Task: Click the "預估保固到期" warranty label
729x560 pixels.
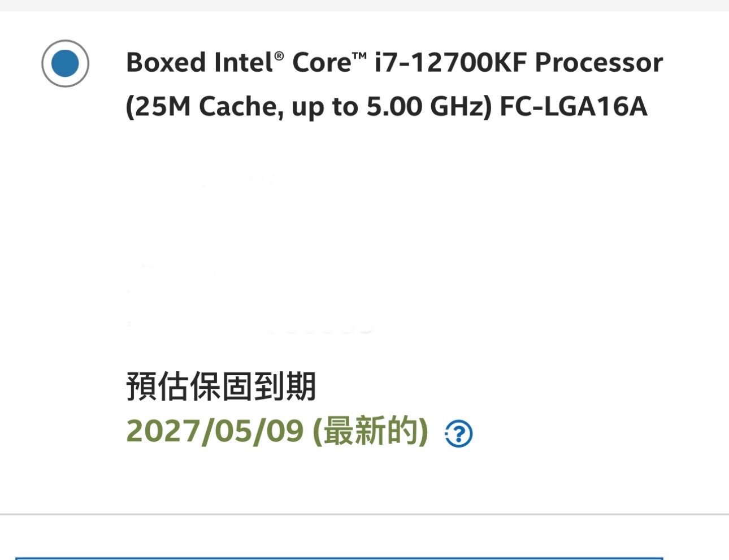Action: coord(220,387)
